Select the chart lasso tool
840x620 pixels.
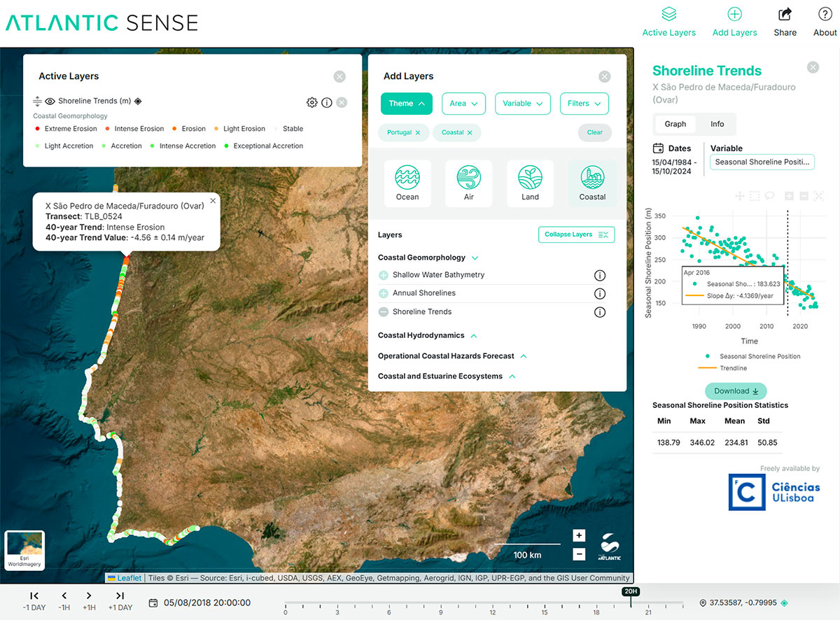[x=769, y=196]
